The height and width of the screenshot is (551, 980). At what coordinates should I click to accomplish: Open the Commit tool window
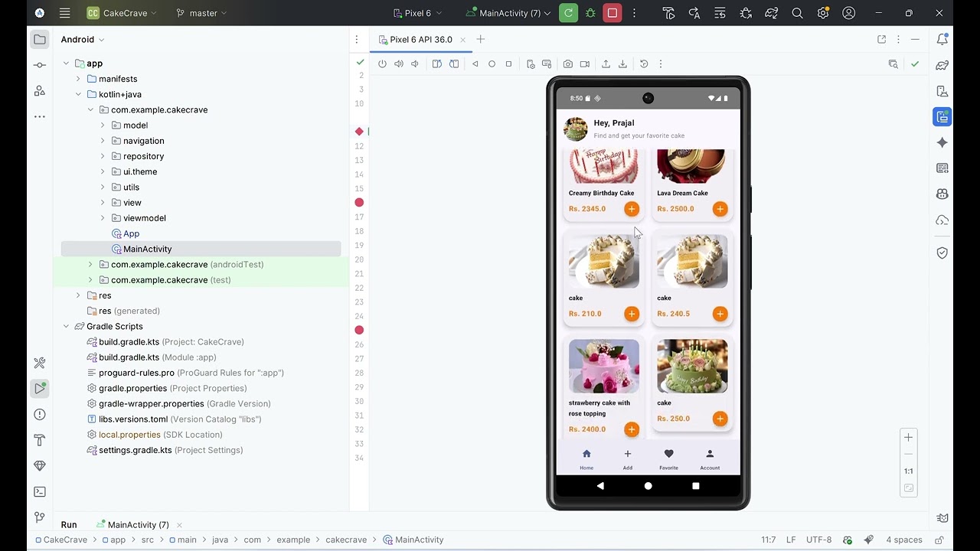pyautogui.click(x=40, y=65)
